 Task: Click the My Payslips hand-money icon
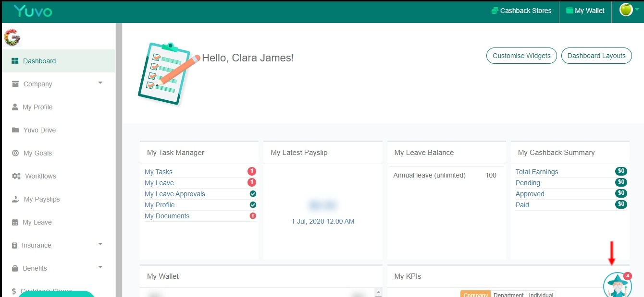pyautogui.click(x=15, y=199)
